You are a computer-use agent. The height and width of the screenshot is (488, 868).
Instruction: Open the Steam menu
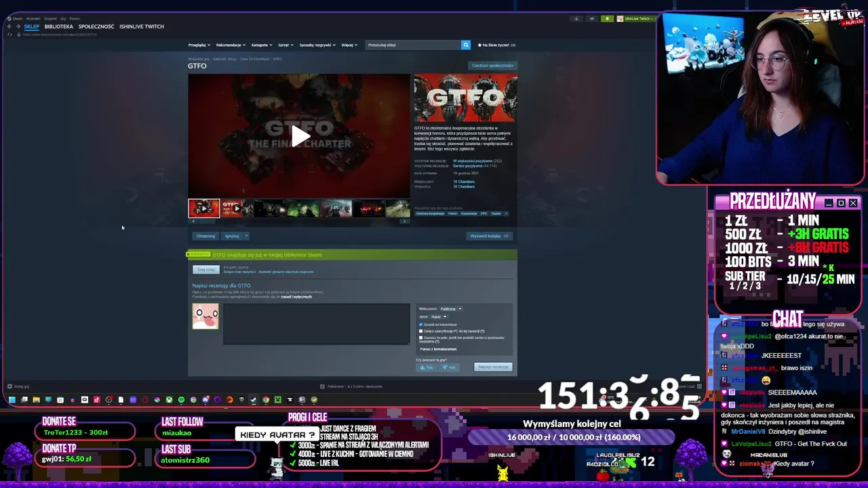(17, 18)
